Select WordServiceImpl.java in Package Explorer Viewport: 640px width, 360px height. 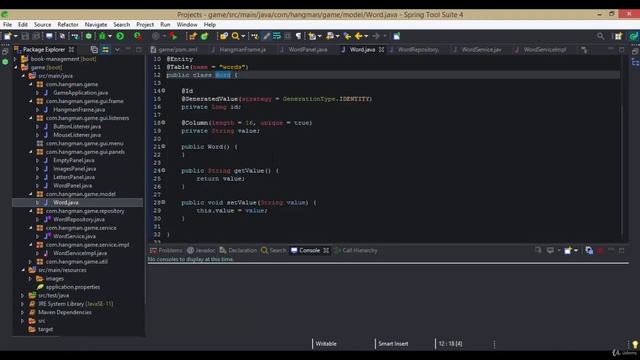[80, 253]
